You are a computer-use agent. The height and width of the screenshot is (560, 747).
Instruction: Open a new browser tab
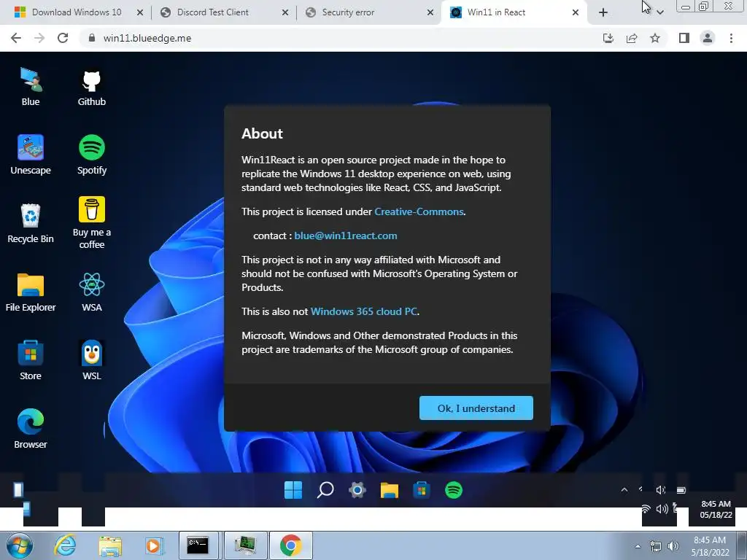603,12
